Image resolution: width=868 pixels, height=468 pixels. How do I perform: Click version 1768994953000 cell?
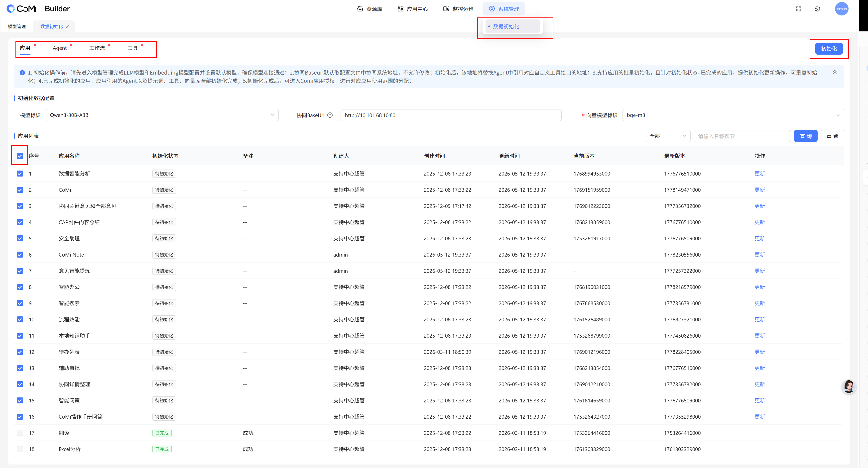pos(592,174)
